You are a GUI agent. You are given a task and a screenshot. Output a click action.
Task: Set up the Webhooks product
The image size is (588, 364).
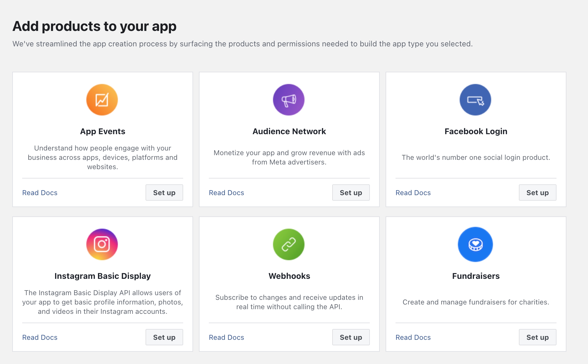click(x=351, y=337)
